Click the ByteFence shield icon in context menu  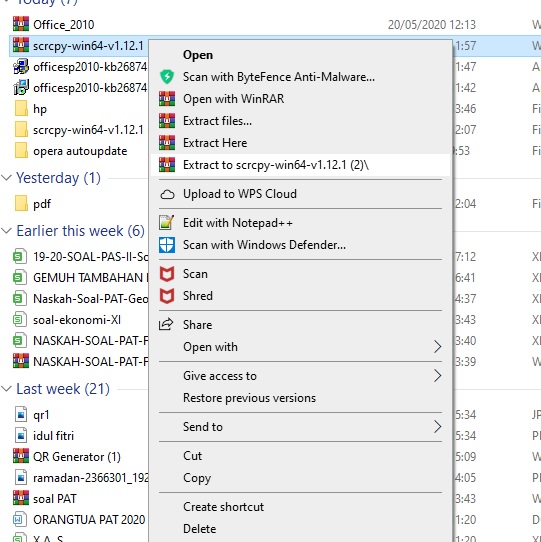[167, 77]
